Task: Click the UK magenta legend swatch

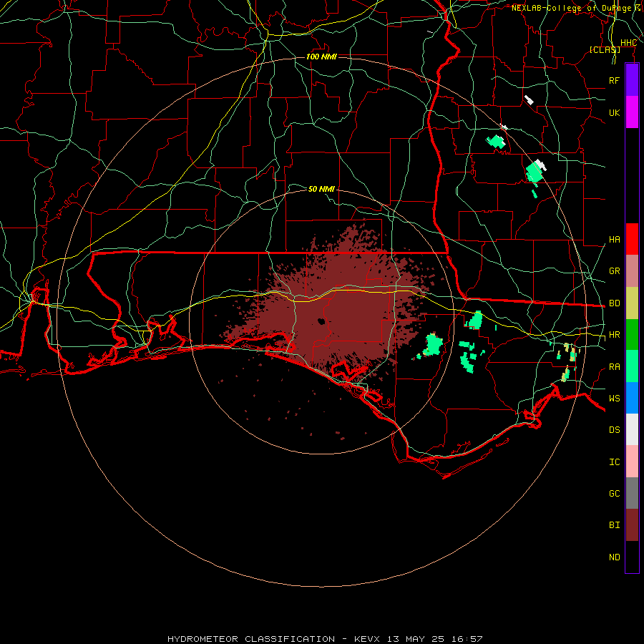Action: (x=632, y=112)
